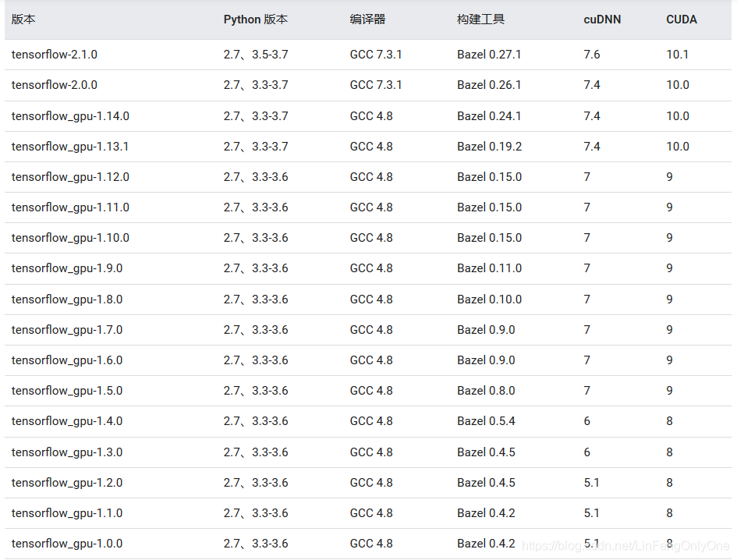Select the tensorflow_gpu-1.5.0 cell
Image resolution: width=737 pixels, height=560 pixels.
tap(67, 391)
